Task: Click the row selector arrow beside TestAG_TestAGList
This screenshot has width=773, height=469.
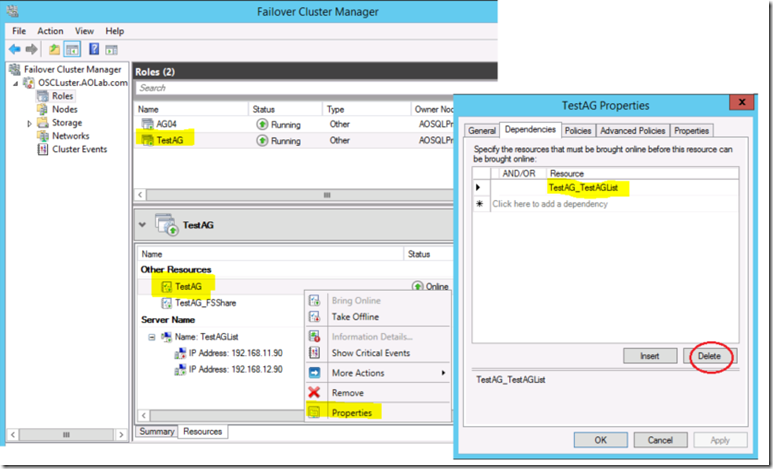Action: coord(478,187)
